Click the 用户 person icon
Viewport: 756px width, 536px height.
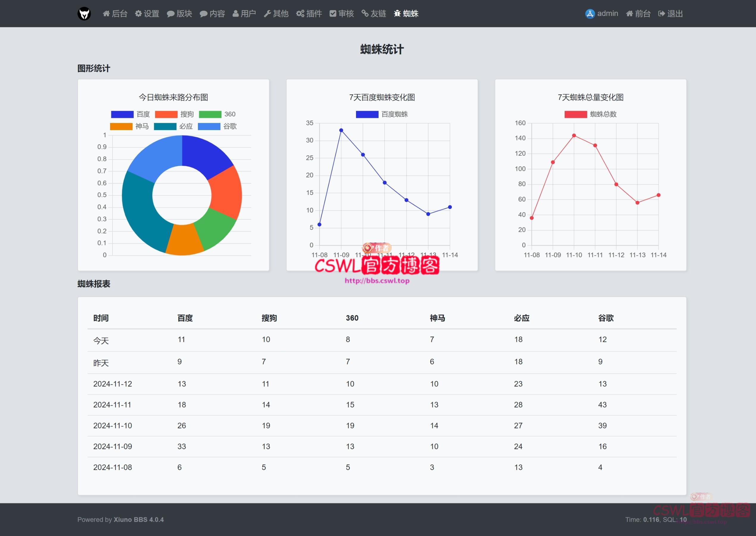(x=236, y=13)
